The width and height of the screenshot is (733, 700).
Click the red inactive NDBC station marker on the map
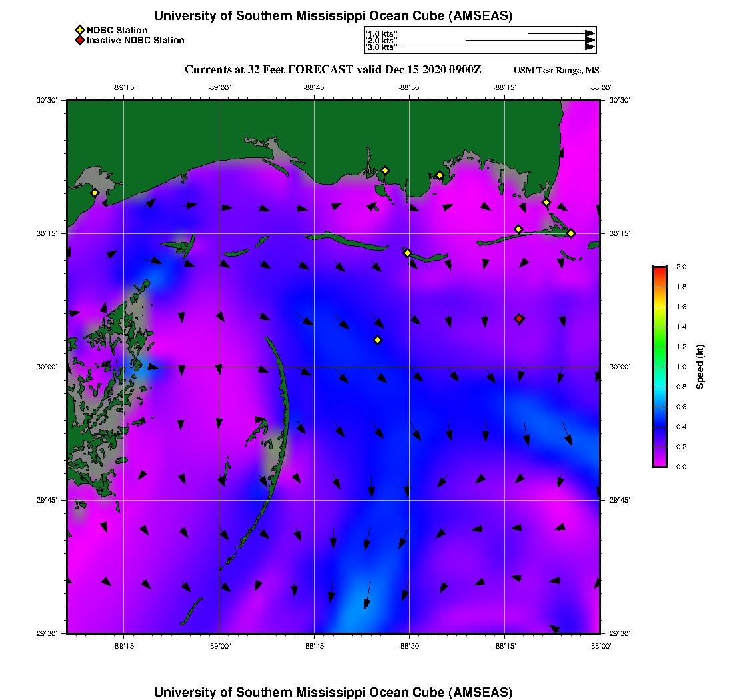coord(519,319)
